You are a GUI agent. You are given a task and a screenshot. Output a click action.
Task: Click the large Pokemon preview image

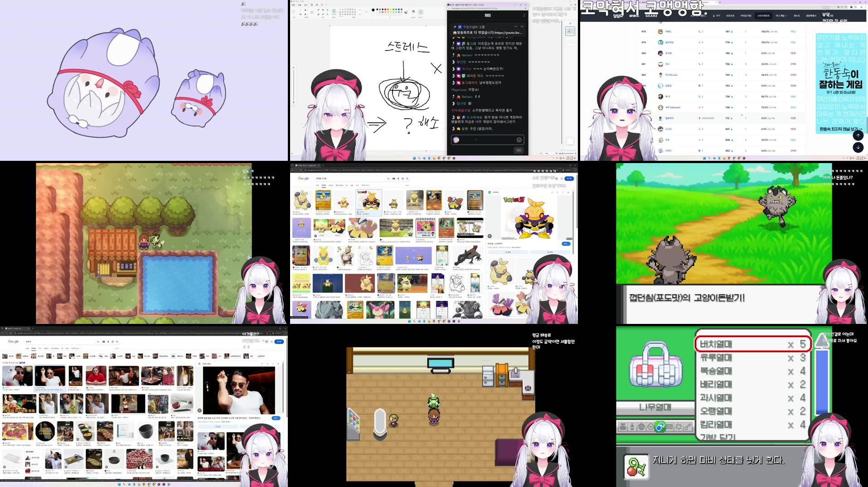tap(529, 217)
